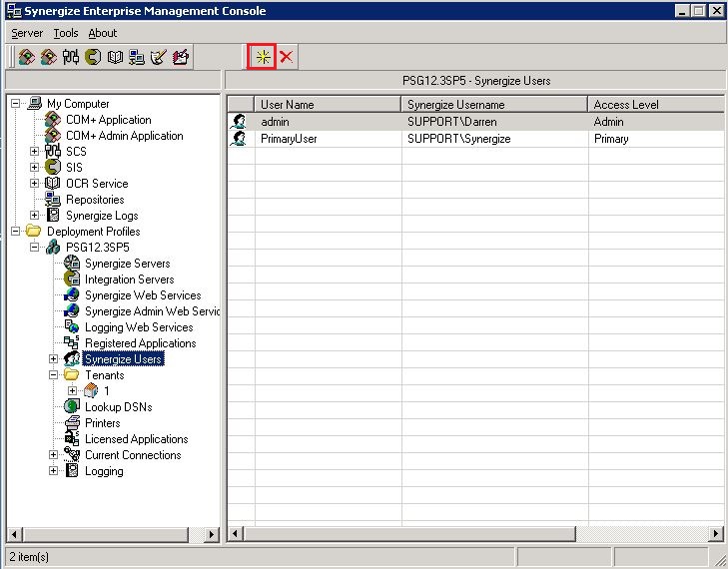
Task: Click the SIS toolbar icon
Action: pyautogui.click(x=93, y=57)
